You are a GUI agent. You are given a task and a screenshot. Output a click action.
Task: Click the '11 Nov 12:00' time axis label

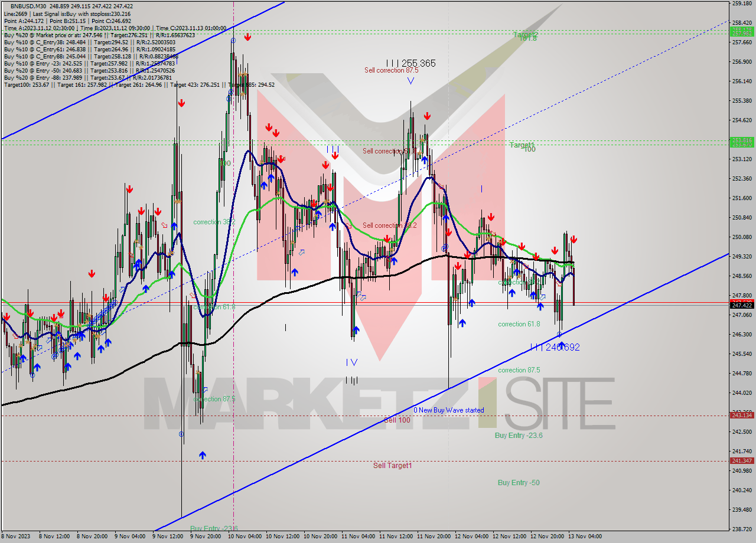(395, 537)
